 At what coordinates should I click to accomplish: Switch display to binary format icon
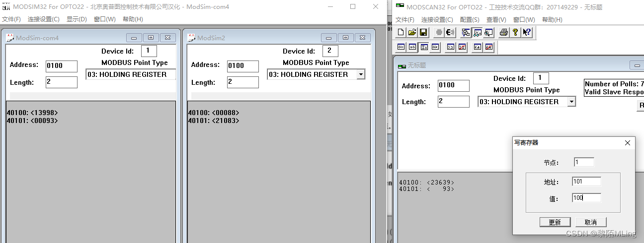point(401,47)
